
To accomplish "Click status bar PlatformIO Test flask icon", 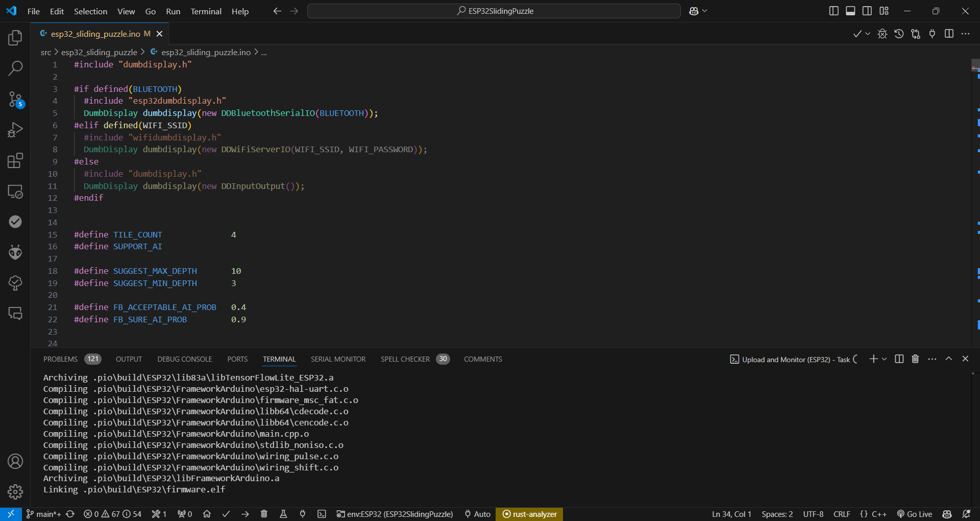I will (x=283, y=514).
